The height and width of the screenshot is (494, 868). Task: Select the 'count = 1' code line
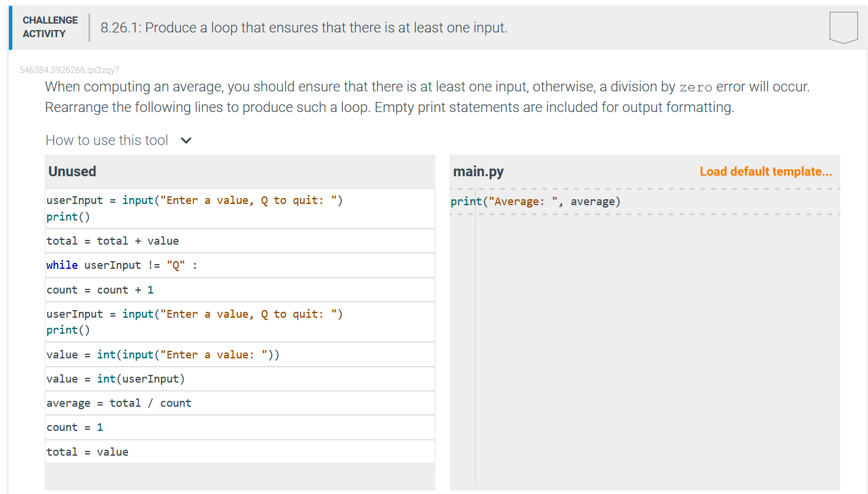point(240,427)
